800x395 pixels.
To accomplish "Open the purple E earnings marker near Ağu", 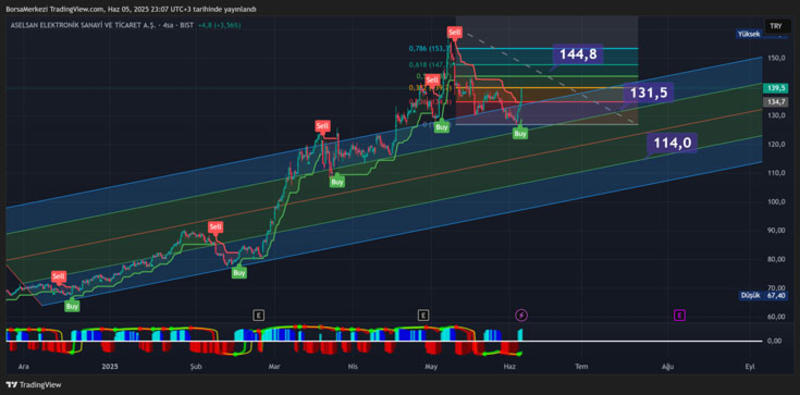I will click(x=680, y=315).
